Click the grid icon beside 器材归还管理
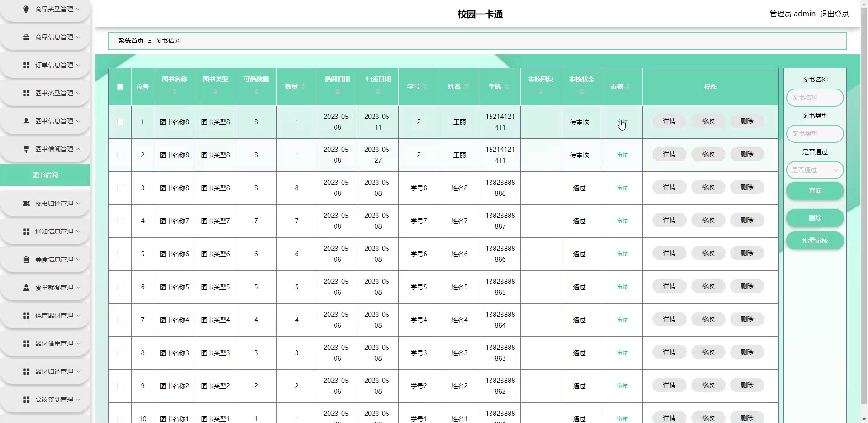Image resolution: width=868 pixels, height=423 pixels. coord(26,371)
